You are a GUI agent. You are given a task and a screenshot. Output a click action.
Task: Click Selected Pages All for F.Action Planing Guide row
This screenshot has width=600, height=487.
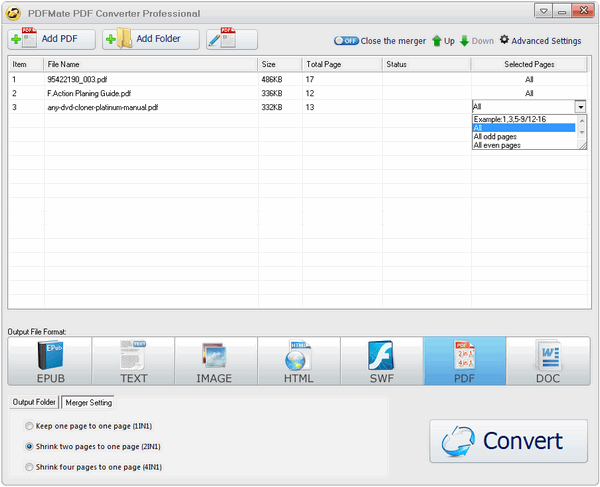pos(529,93)
